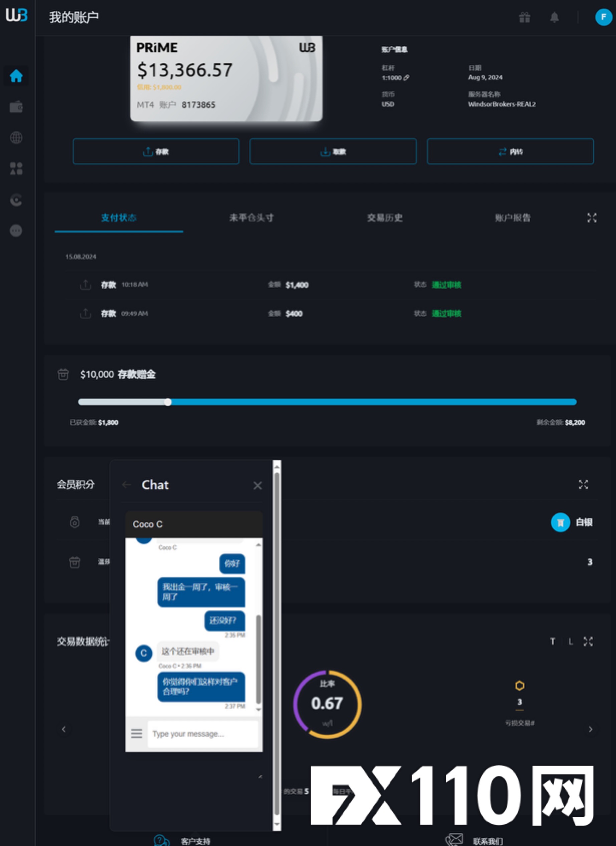Image resolution: width=616 pixels, height=846 pixels.
Task: Close the Chat panel
Action: 257,485
